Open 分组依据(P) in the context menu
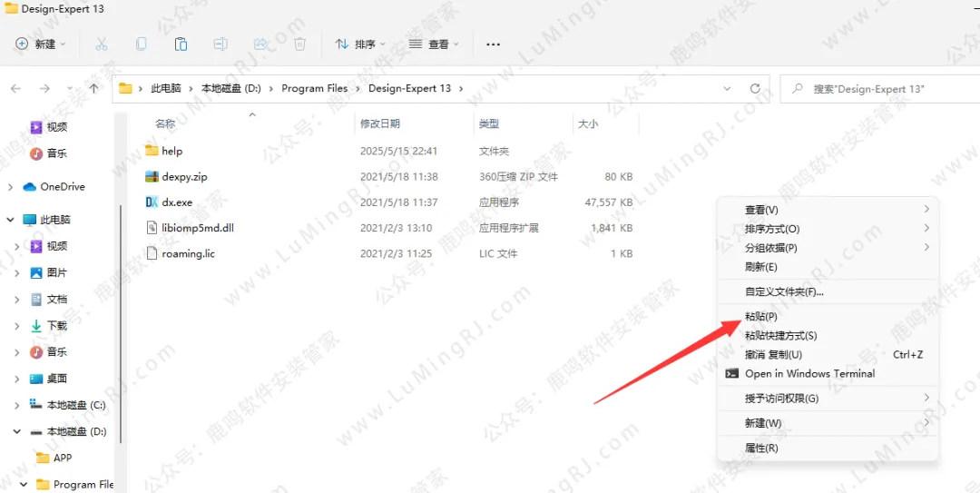 (x=828, y=248)
